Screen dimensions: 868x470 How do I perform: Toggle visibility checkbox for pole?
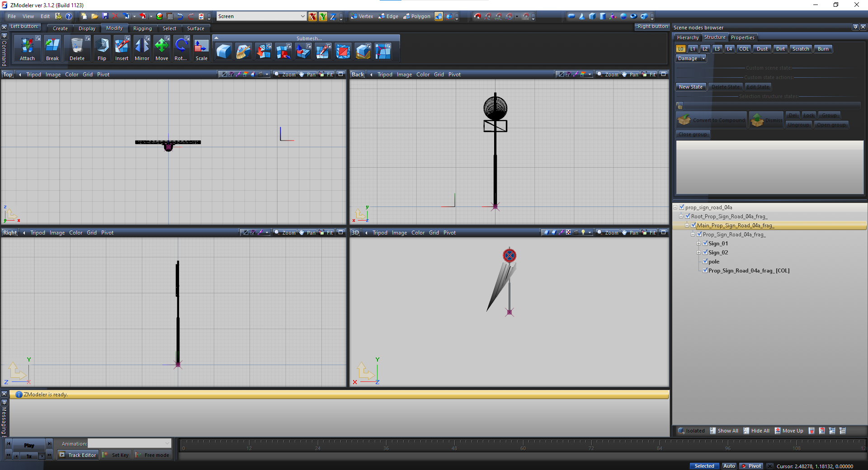[705, 261]
